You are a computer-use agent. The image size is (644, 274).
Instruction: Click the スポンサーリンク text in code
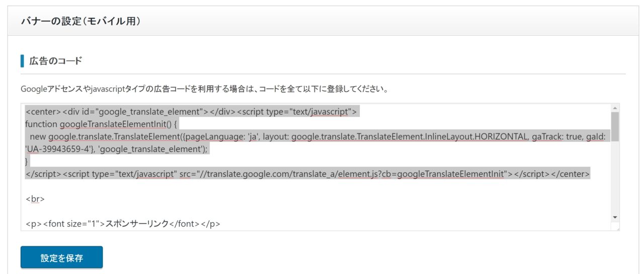[x=136, y=224]
